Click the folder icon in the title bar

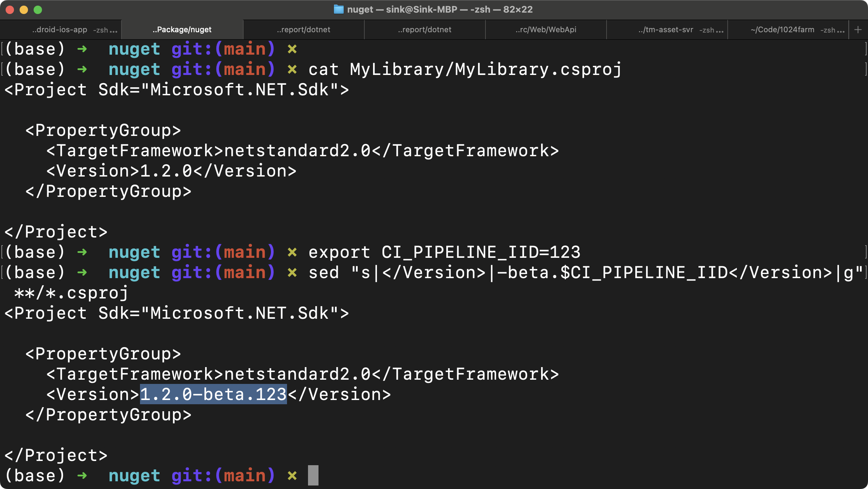click(338, 9)
